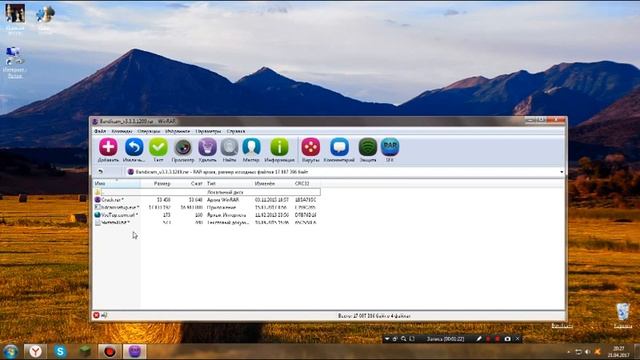Click the taskbar clock showing date

point(618,352)
